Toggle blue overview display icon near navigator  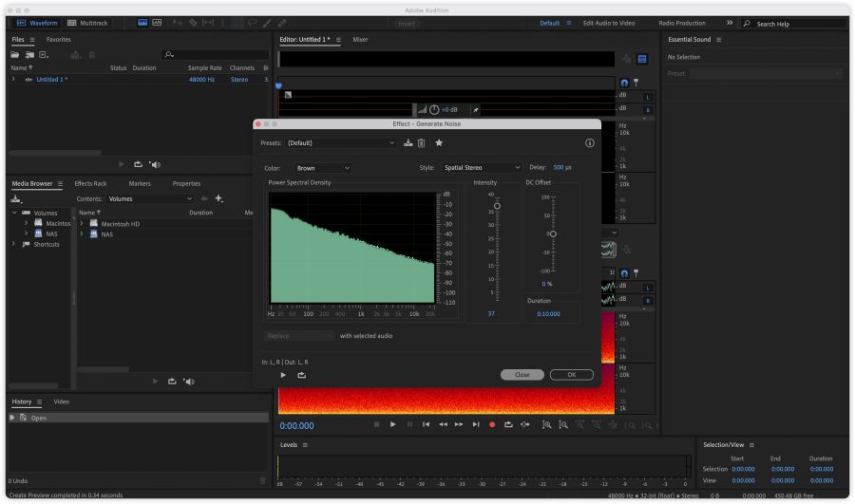[642, 59]
